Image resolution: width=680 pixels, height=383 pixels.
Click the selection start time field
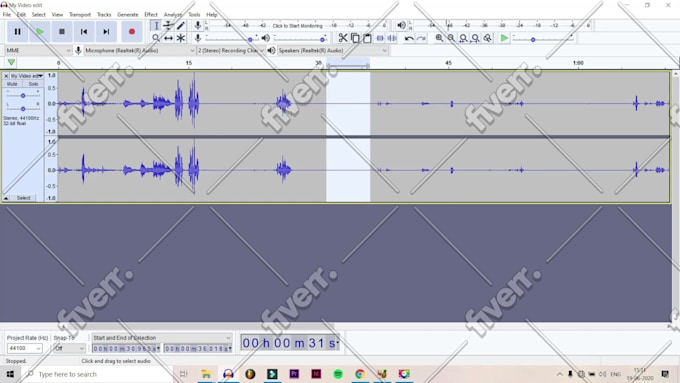coord(126,348)
